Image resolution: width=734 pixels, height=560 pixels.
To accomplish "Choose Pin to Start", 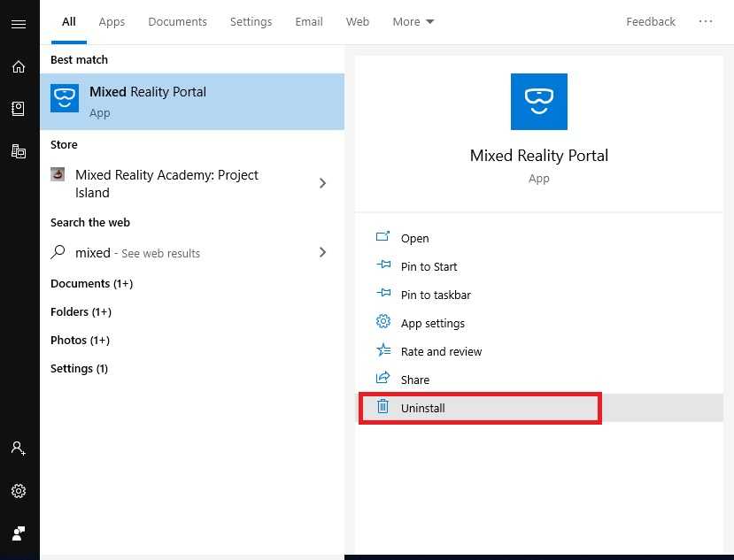I will click(429, 266).
